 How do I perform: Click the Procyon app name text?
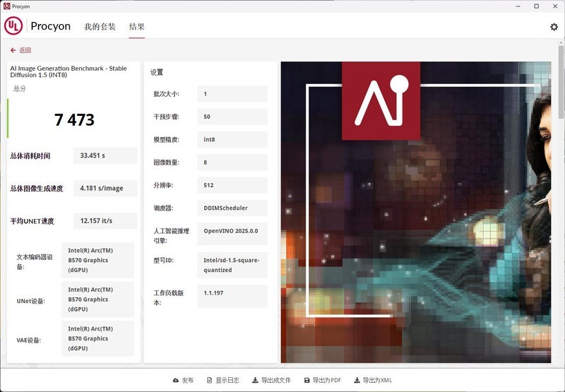[50, 26]
